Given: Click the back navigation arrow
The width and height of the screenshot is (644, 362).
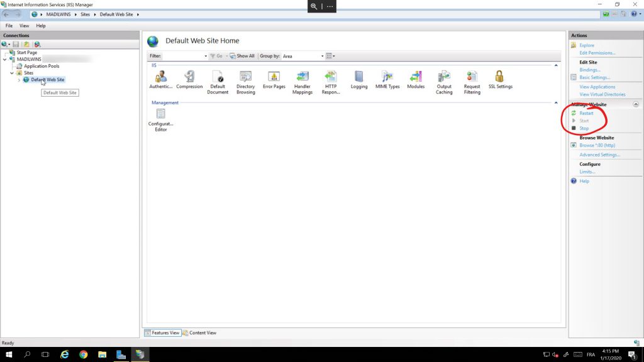Looking at the screenshot, I should tap(6, 14).
